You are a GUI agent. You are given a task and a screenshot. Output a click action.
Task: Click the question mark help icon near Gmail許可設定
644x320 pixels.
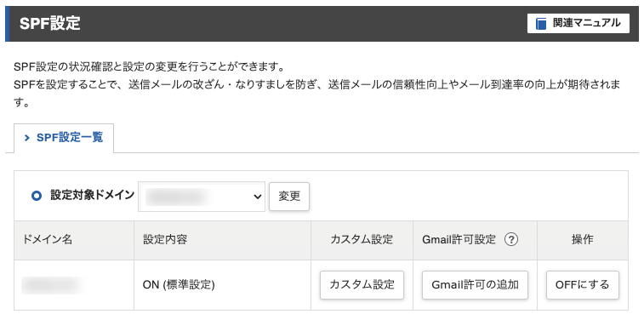[511, 240]
